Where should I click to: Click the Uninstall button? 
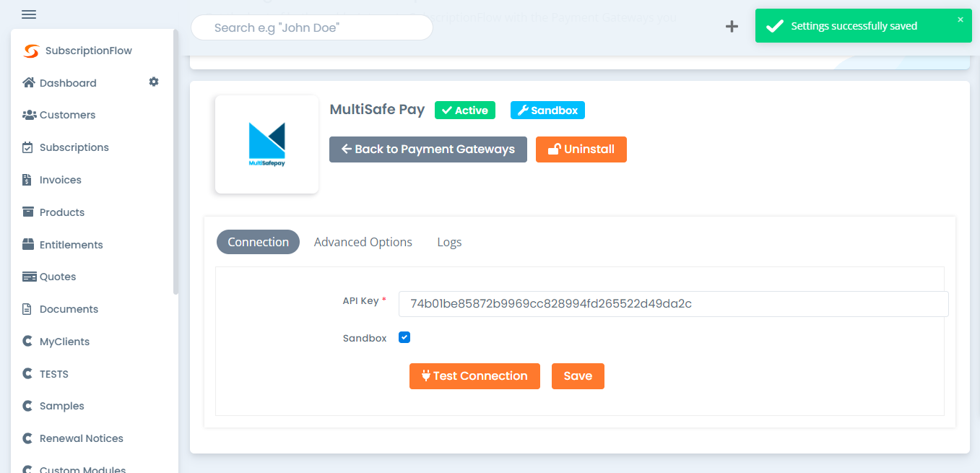pos(581,149)
